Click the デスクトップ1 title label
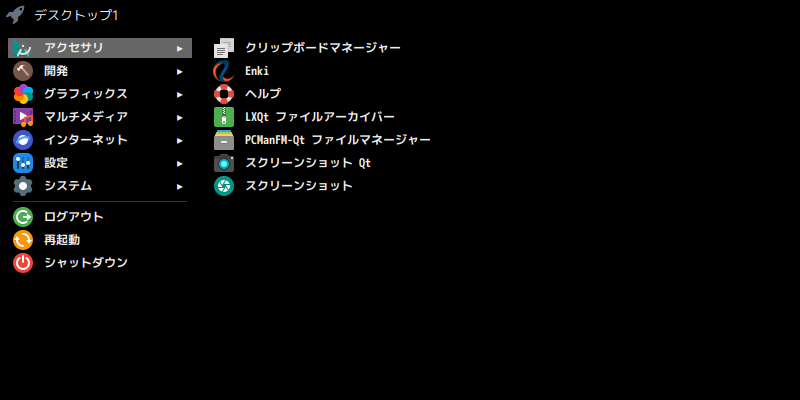The height and width of the screenshot is (400, 800). pyautogui.click(x=76, y=15)
